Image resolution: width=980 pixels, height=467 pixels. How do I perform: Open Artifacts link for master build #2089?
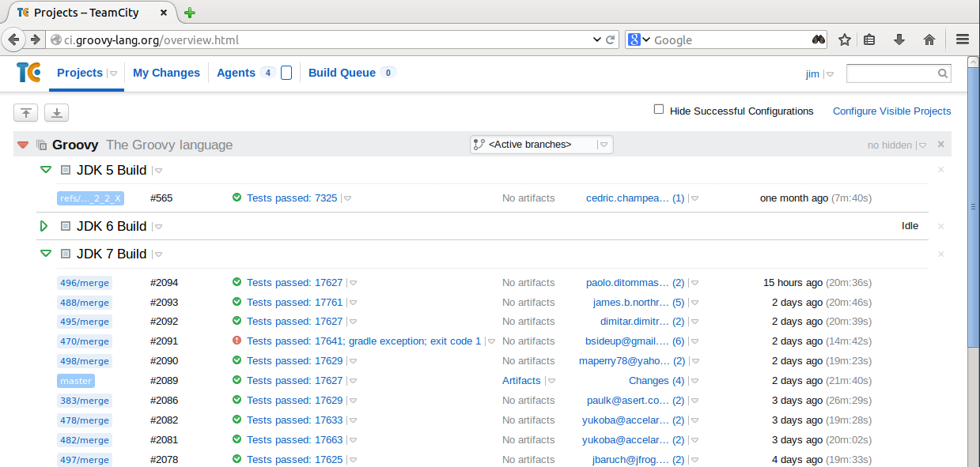coord(521,380)
